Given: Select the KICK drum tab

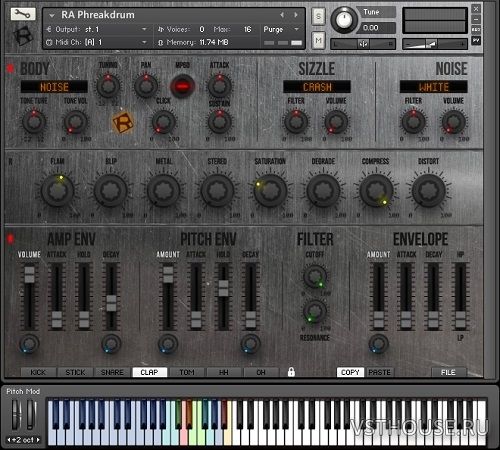Looking at the screenshot, I should pyautogui.click(x=38, y=372).
